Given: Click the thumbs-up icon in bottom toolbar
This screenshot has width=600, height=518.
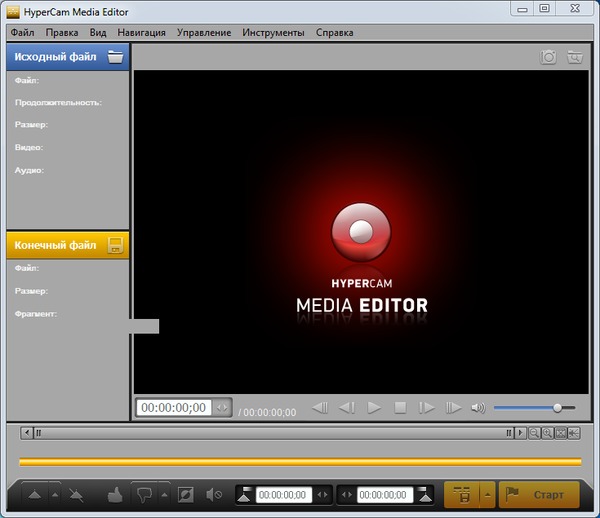Looking at the screenshot, I should [x=113, y=494].
